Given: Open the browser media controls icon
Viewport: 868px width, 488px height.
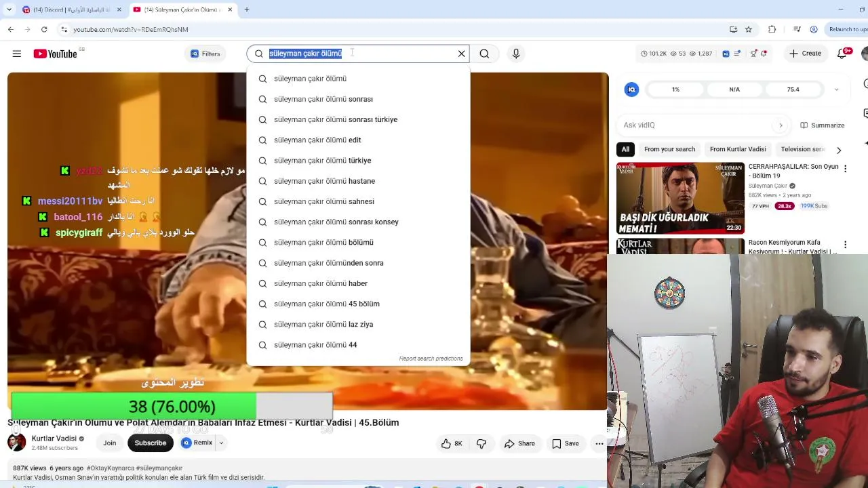Looking at the screenshot, I should point(797,29).
